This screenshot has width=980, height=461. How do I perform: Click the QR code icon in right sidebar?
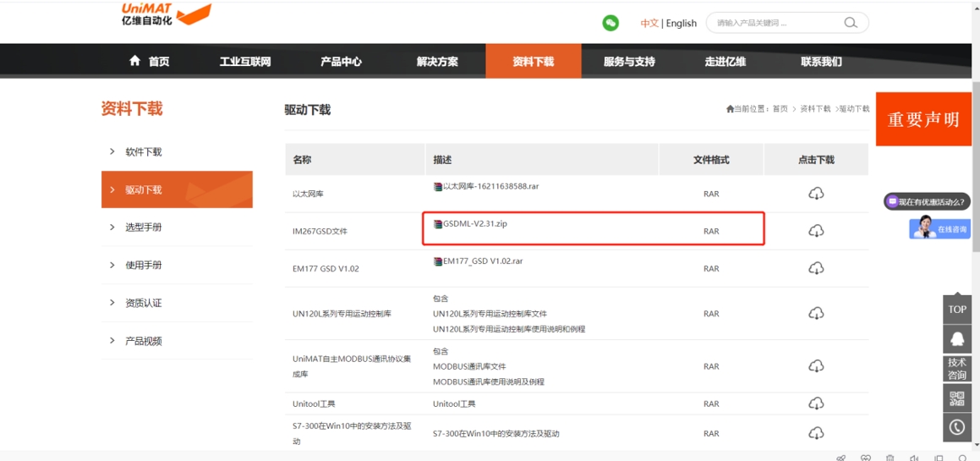point(957,398)
